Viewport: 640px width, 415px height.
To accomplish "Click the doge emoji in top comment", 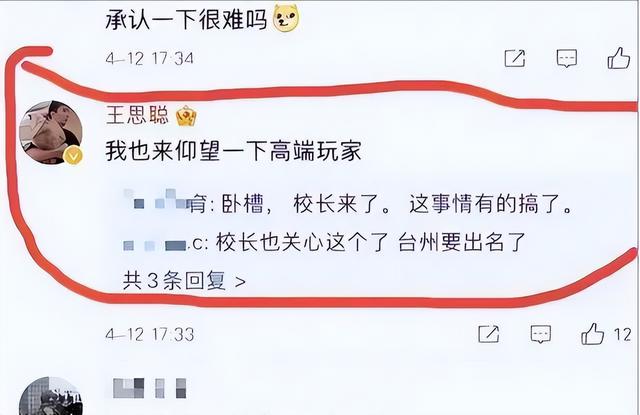I will [286, 18].
